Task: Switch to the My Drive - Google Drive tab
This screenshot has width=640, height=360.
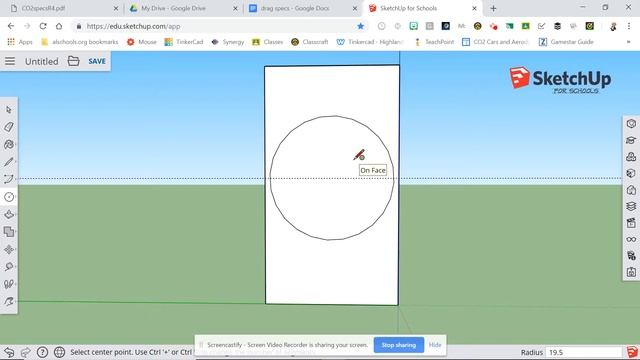Action: pyautogui.click(x=184, y=8)
